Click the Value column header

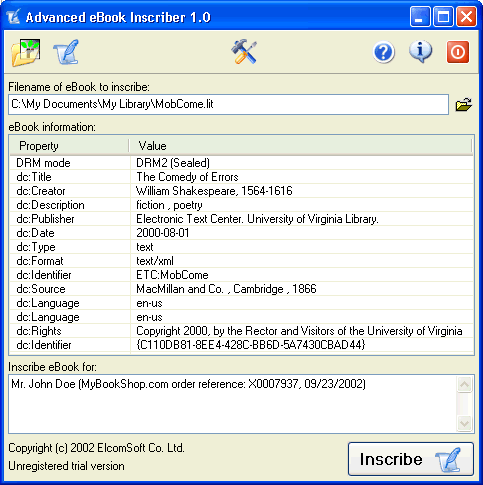(300, 146)
